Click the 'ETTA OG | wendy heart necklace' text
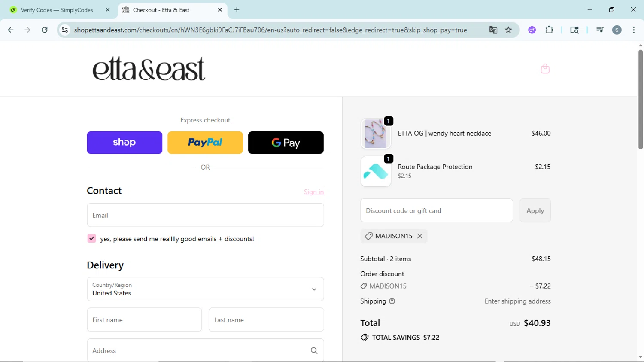This screenshot has height=362, width=644. [x=444, y=134]
